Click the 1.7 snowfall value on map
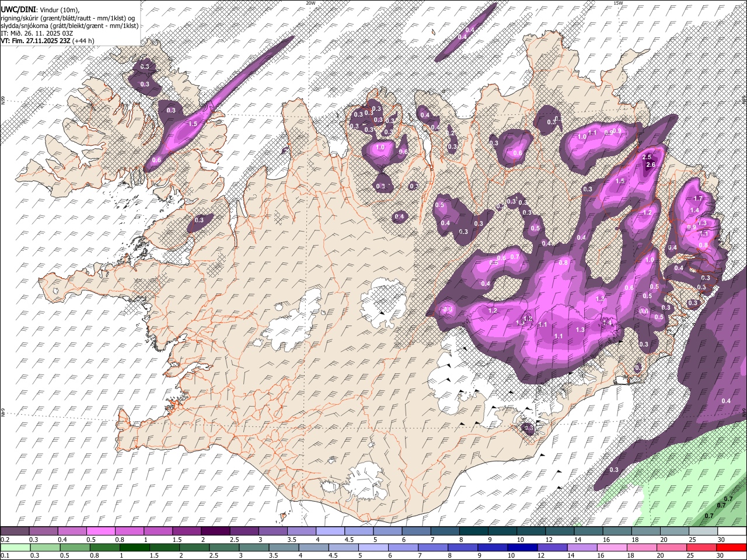747x560 pixels. coord(698,199)
